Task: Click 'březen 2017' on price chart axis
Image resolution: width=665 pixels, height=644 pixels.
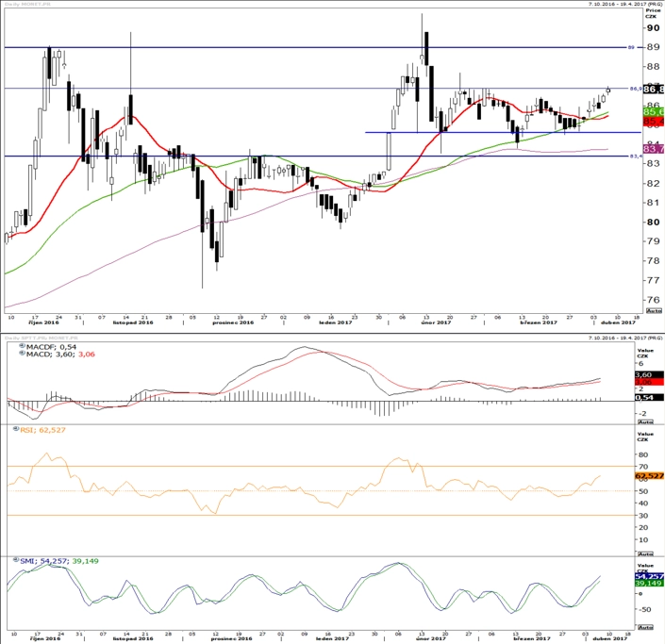Action: point(539,322)
